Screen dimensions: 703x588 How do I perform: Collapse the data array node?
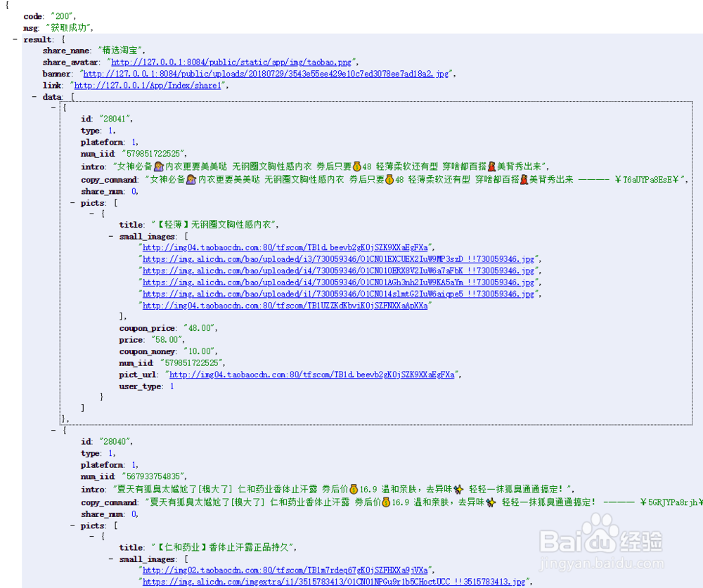pos(34,97)
